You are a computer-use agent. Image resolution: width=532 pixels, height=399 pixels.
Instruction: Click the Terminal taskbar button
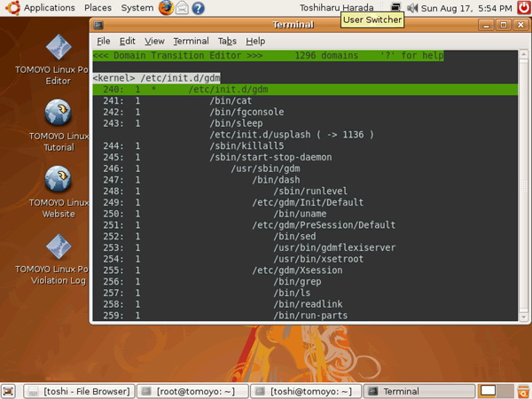tap(419, 391)
